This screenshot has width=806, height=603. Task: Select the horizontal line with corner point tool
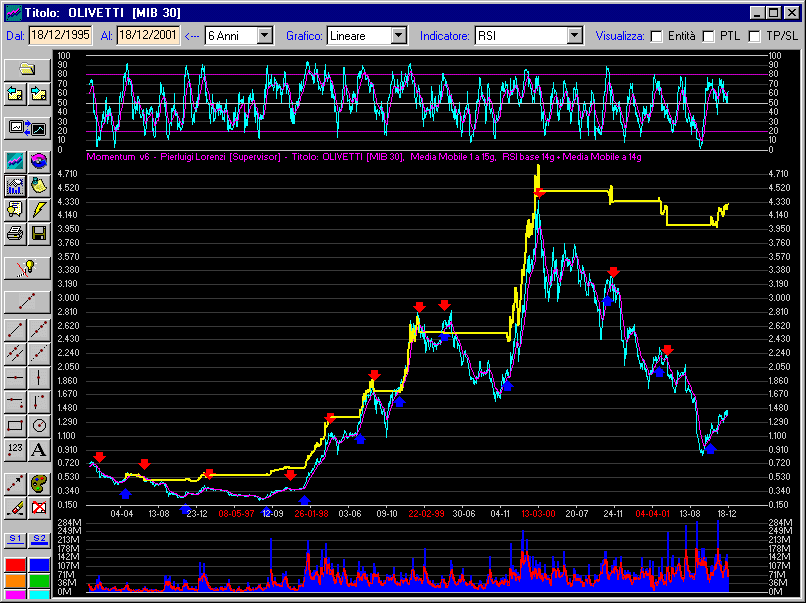15,401
